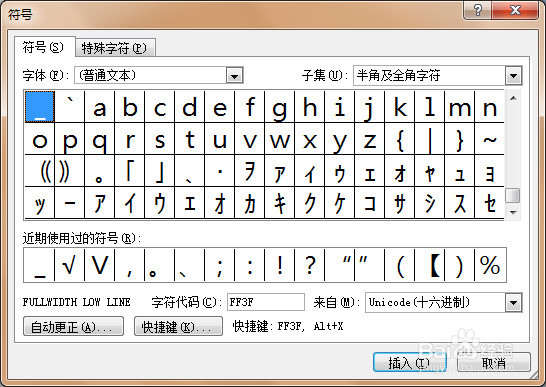Image resolution: width=546 pixels, height=387 pixels.
Task: Select the fullwidth low line symbol cell
Action: [x=40, y=107]
